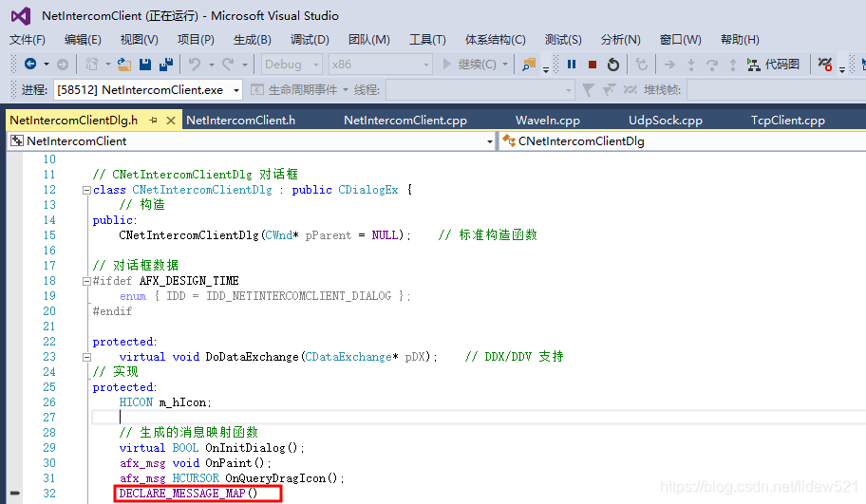866x504 pixels.
Task: Switch to the NetIntercomClient.cpp tab
Action: tap(405, 121)
